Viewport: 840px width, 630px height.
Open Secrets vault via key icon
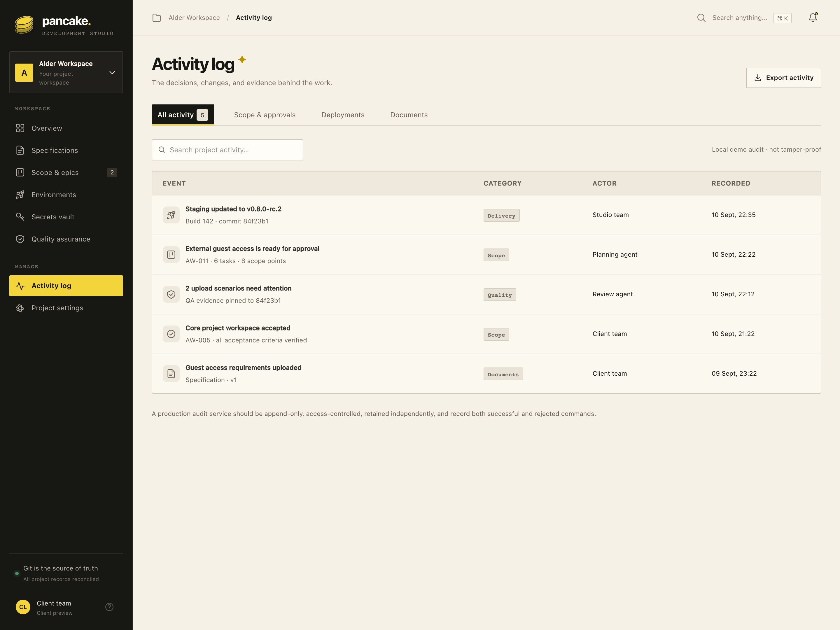[x=20, y=217]
